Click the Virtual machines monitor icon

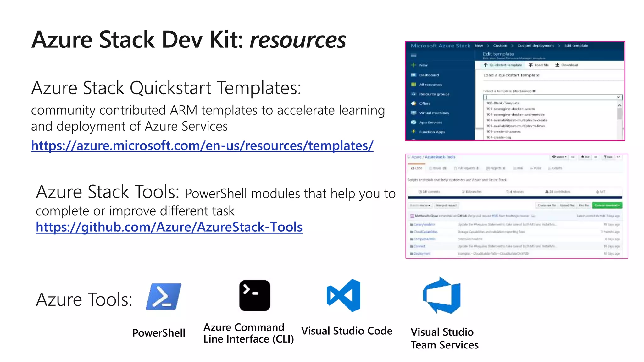click(x=414, y=113)
